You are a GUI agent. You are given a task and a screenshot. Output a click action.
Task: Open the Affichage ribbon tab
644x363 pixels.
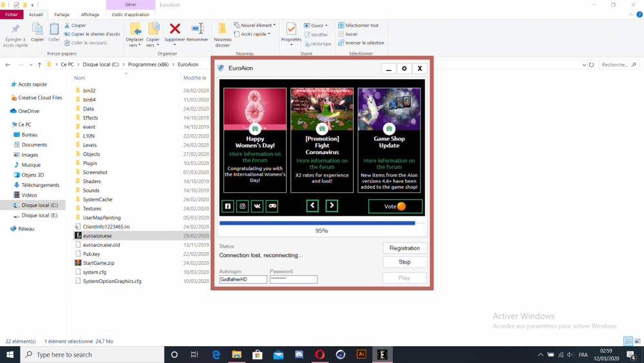pos(90,14)
